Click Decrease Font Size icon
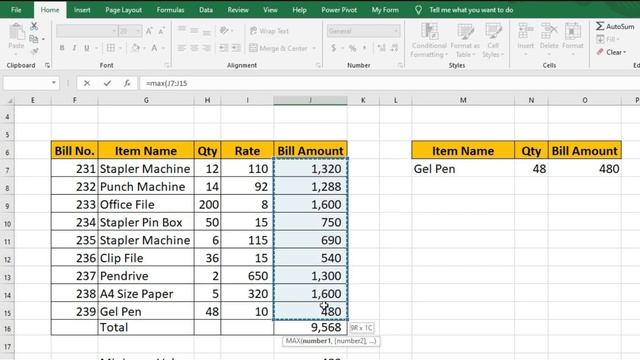 pos(162,31)
